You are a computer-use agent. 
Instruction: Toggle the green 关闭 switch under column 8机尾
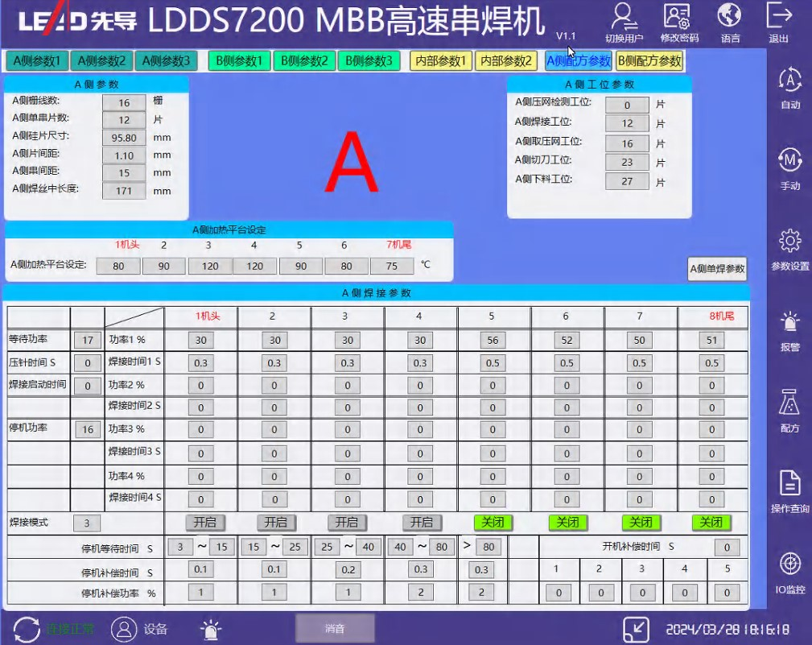click(711, 523)
